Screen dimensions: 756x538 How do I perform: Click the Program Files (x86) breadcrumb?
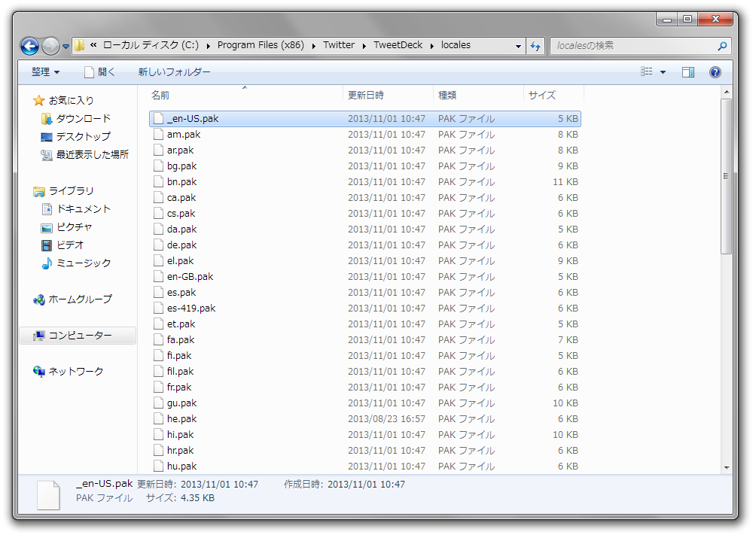click(261, 45)
